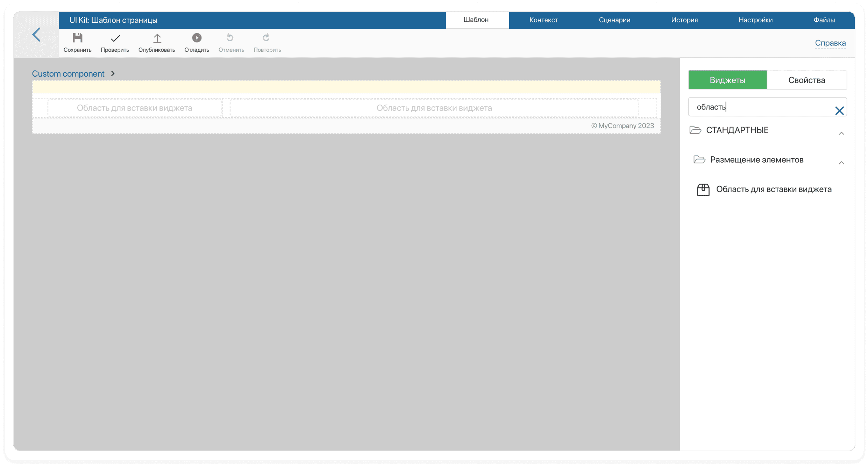This screenshot has height=467, width=868.
Task: Click the © MyCompany 2023 footer text
Action: [622, 126]
